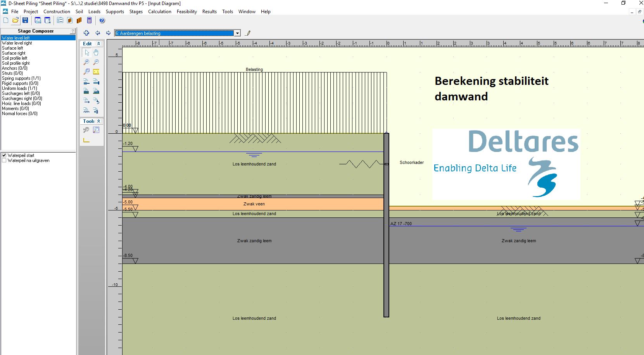Click the Save floppy disk icon

[25, 21]
